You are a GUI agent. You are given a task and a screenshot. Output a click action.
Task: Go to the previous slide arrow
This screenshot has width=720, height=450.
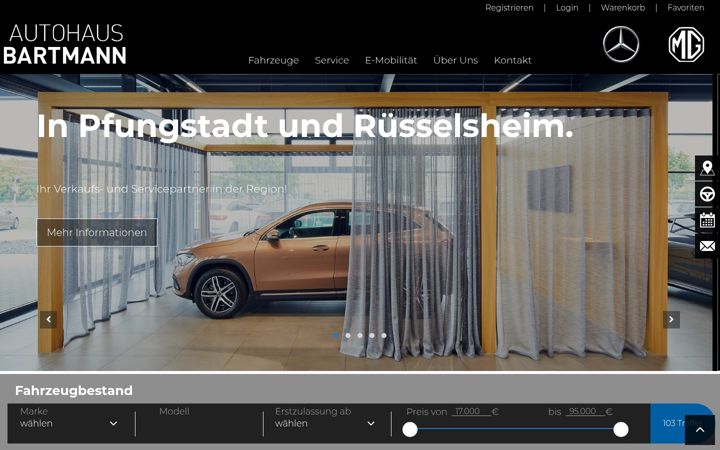coord(49,320)
